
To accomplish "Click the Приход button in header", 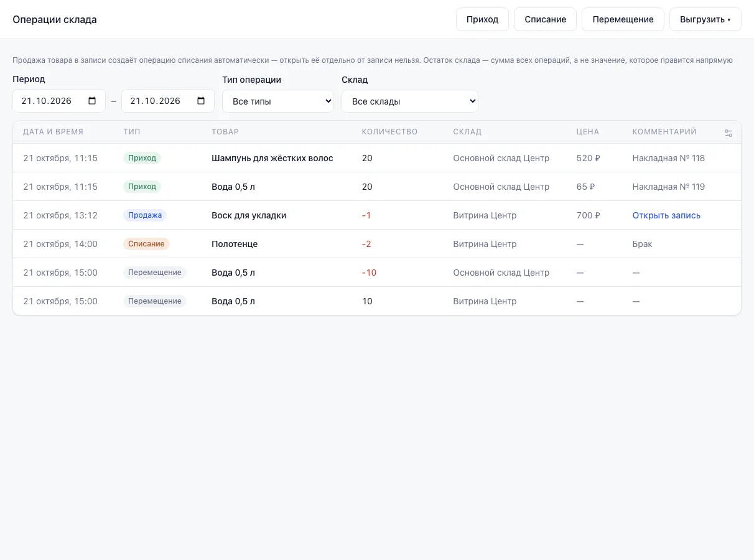I will click(x=483, y=19).
